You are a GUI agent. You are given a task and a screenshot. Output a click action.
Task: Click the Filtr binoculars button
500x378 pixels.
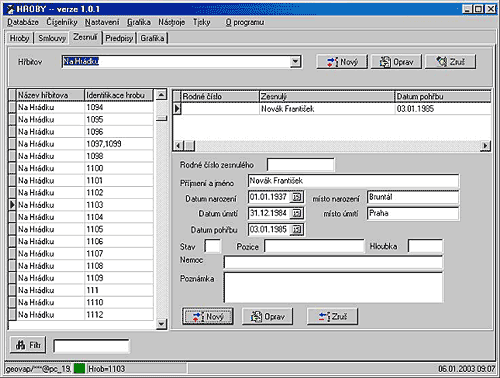coord(28,345)
